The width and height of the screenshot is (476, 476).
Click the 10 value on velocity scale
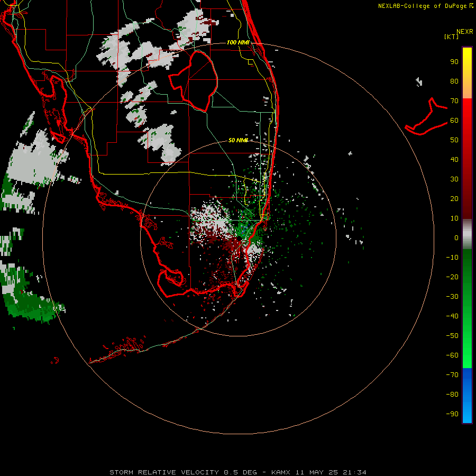454,218
